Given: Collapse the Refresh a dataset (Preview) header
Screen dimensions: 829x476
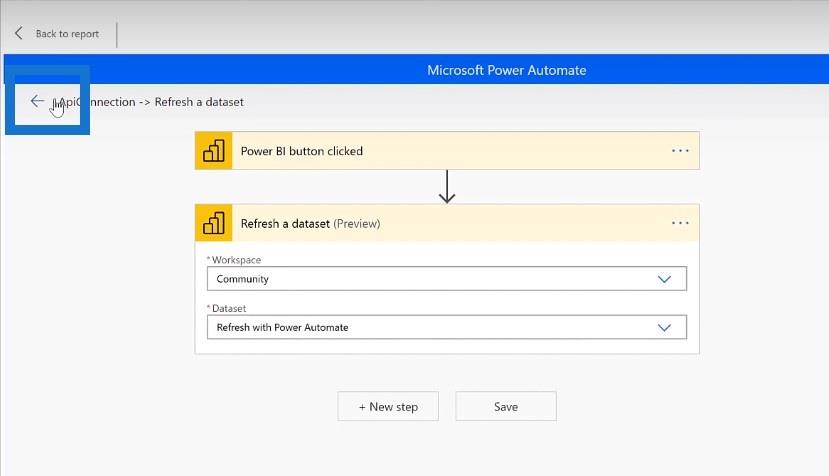Looking at the screenshot, I should pyautogui.click(x=447, y=223).
